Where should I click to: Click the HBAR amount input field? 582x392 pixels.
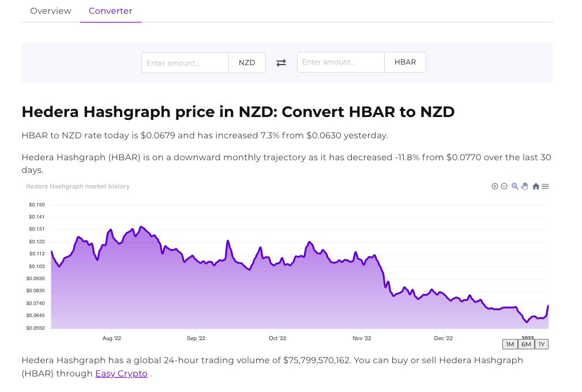[340, 62]
